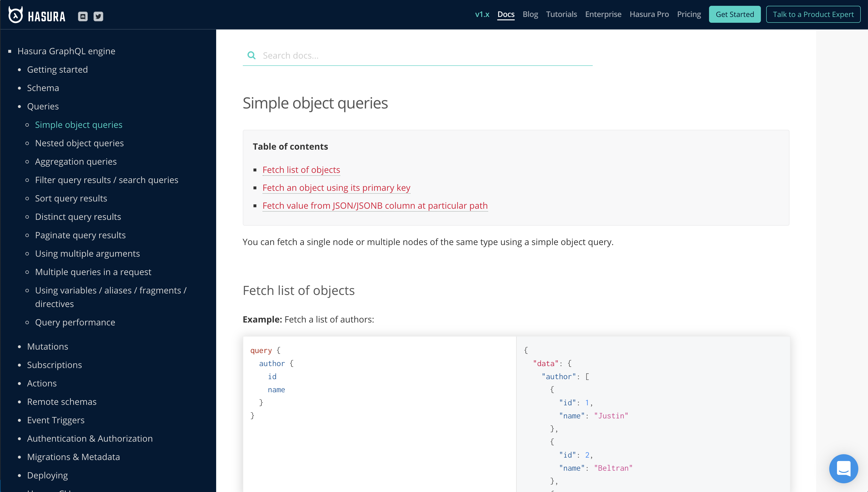Open Hasura's Twitter icon
The height and width of the screenshot is (492, 868).
pyautogui.click(x=98, y=16)
